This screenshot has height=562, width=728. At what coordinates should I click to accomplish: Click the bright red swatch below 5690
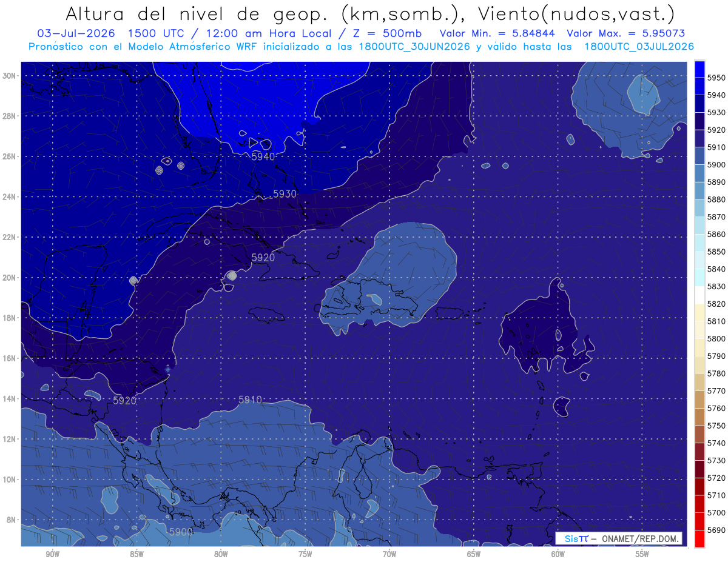(x=699, y=538)
